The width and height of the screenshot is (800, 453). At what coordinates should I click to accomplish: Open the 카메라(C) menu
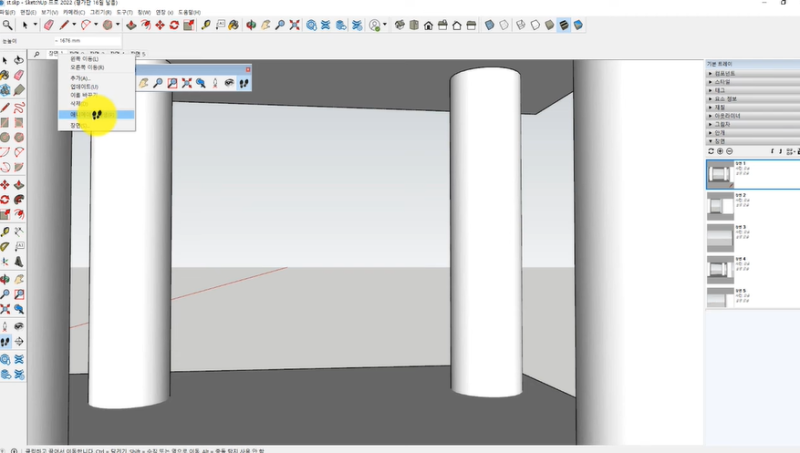point(73,12)
